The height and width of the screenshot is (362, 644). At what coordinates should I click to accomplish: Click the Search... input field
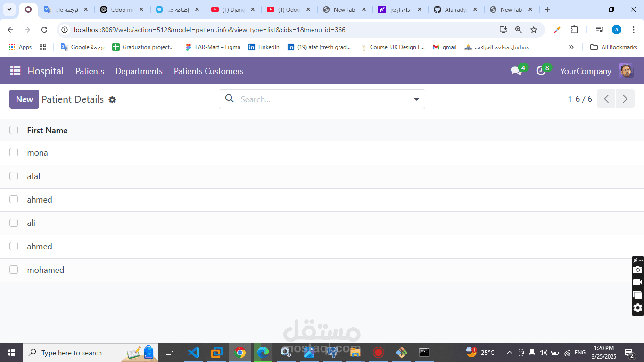323,99
